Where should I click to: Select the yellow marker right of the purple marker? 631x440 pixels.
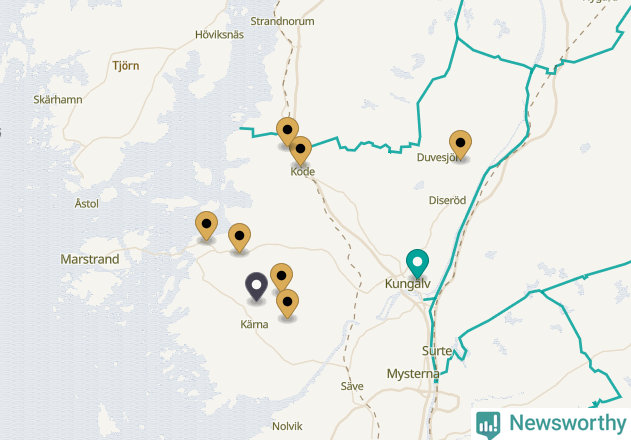281,278
